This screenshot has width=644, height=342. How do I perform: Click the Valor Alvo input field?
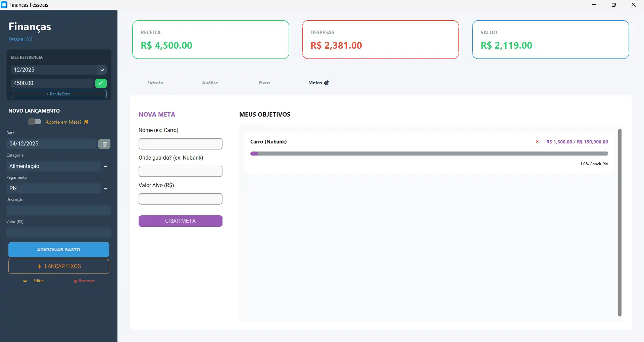click(x=180, y=199)
